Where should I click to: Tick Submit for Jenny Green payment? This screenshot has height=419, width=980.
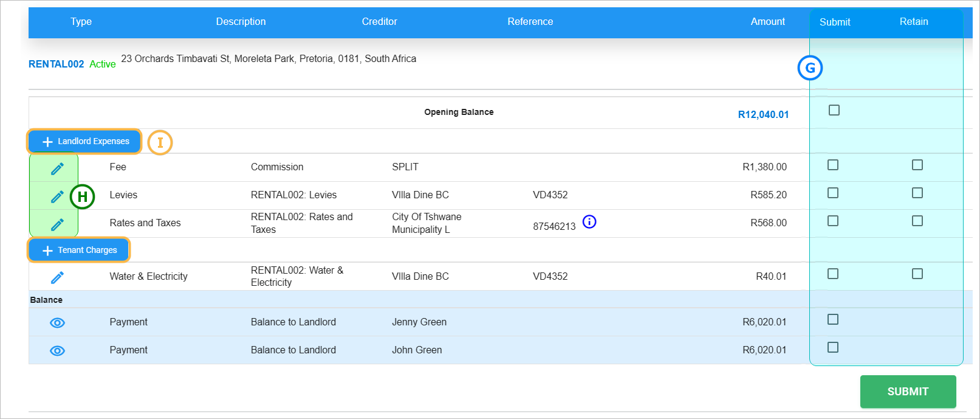pyautogui.click(x=833, y=319)
